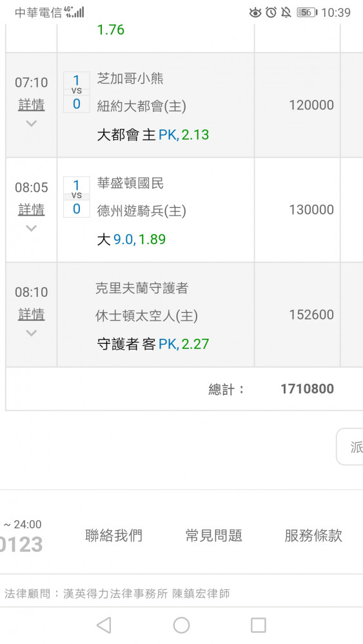Open recent apps square button
Screen dimensions: 363x644
click(258, 625)
